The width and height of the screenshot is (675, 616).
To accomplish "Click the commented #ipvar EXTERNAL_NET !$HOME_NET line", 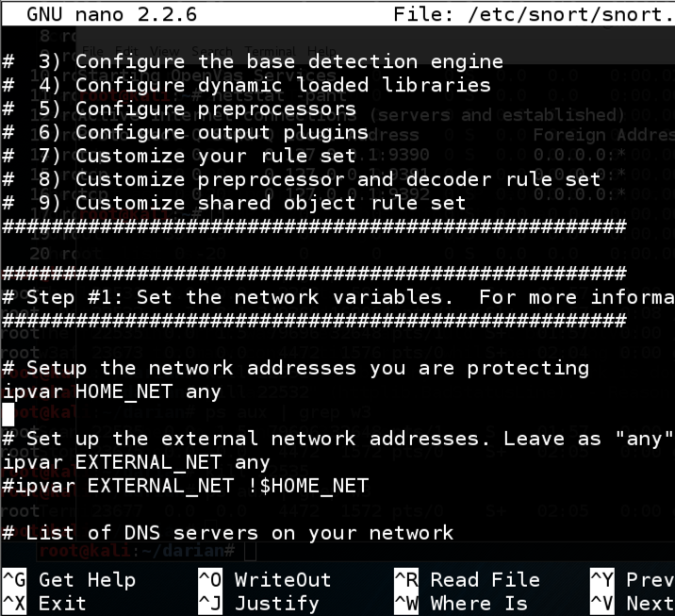I will coord(185,486).
